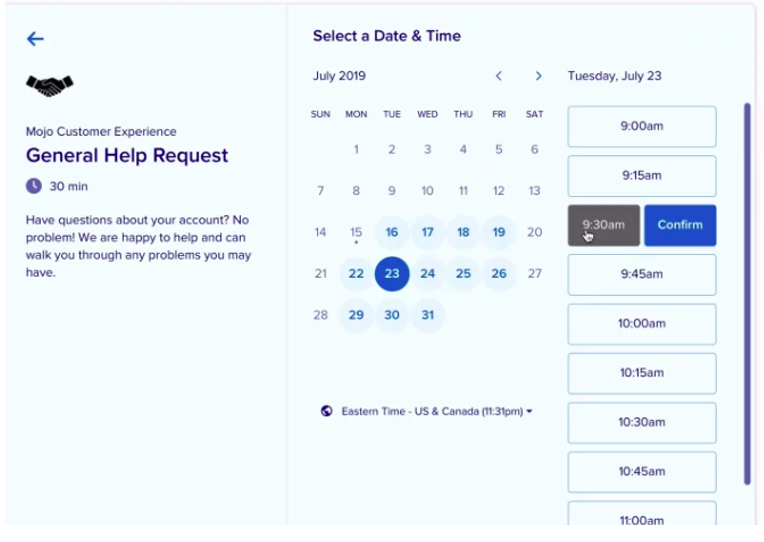Click the clock duration icon
Viewport: 764px width, 542px height.
pos(34,186)
